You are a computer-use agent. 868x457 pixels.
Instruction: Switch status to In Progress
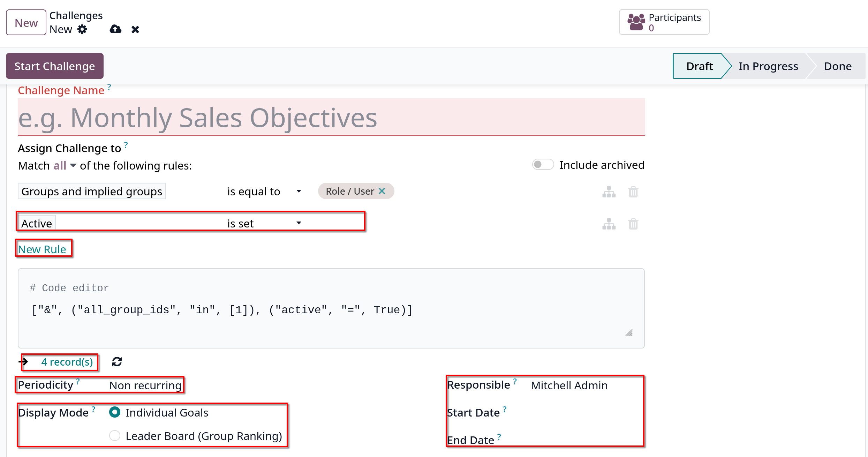coord(768,66)
